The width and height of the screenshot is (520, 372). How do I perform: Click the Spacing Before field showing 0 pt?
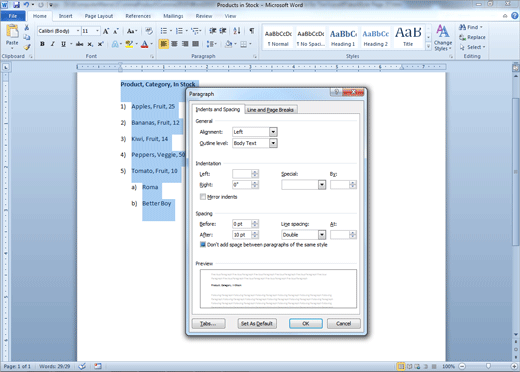242,224
